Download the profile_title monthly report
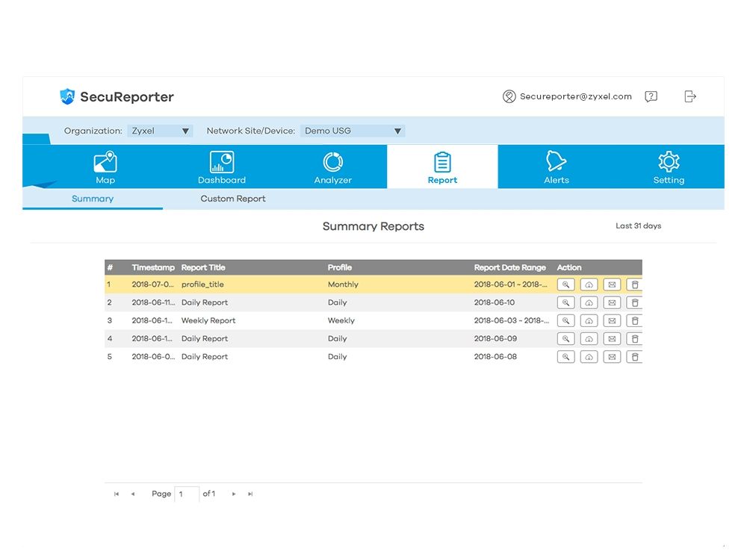The height and width of the screenshot is (560, 747). pyautogui.click(x=589, y=284)
